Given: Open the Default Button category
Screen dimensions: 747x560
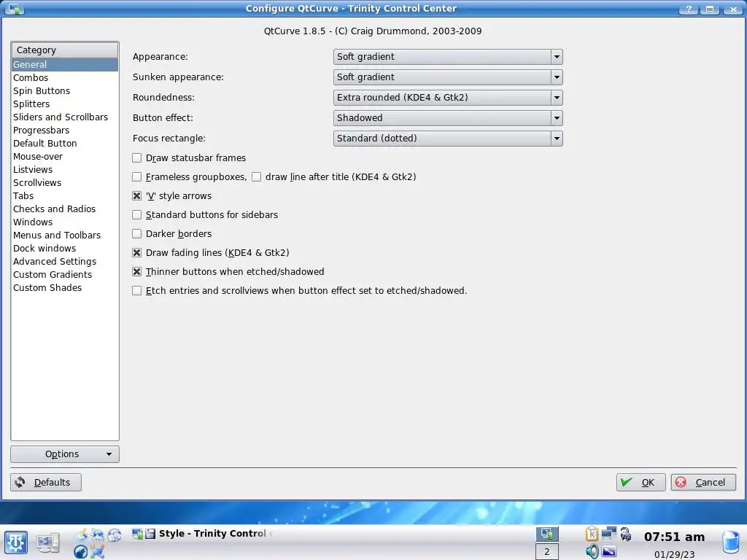Looking at the screenshot, I should coord(65,144).
